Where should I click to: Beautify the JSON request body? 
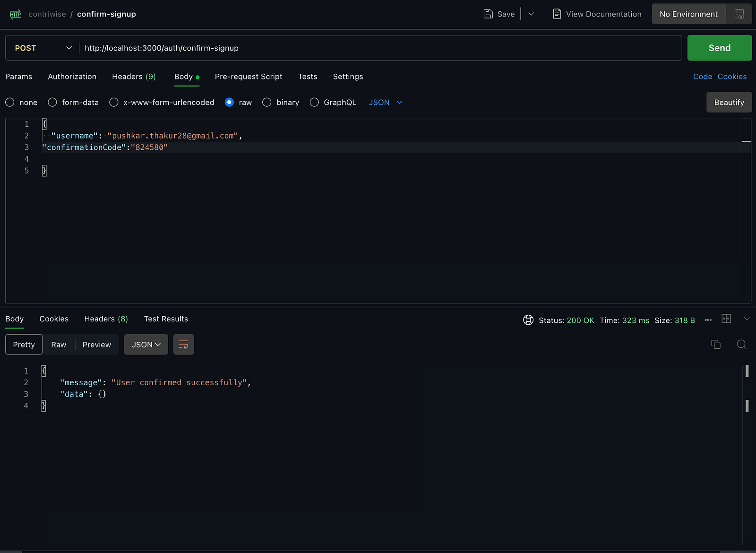pos(729,102)
